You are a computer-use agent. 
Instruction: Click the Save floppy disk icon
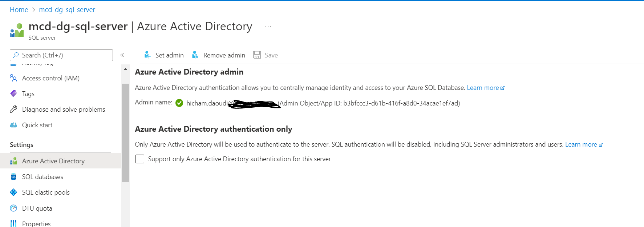(x=257, y=55)
